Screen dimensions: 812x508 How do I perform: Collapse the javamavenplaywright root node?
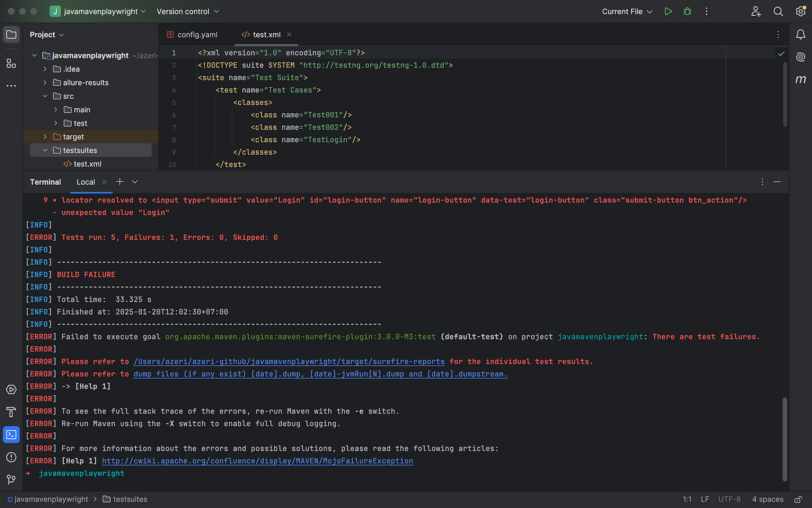[x=34, y=56]
